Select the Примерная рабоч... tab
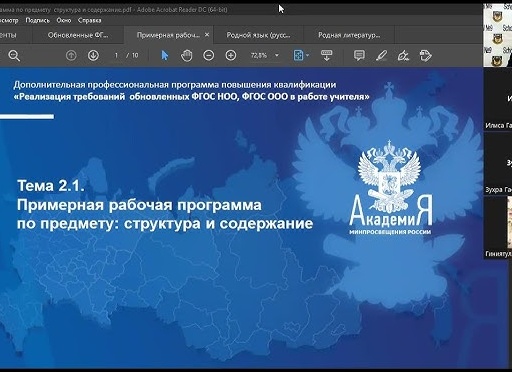This screenshot has height=372, width=512. [168, 35]
